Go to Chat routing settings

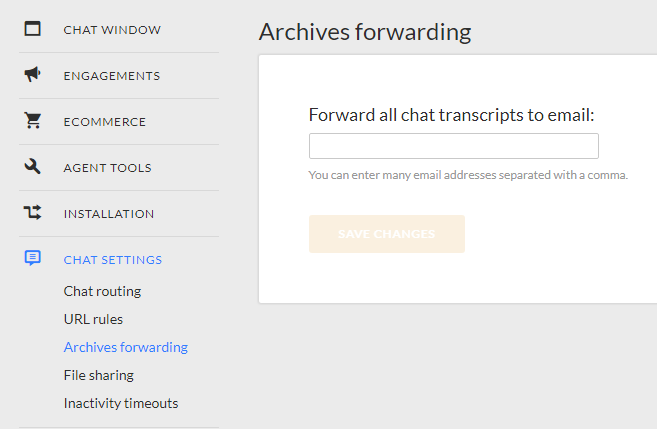(102, 291)
